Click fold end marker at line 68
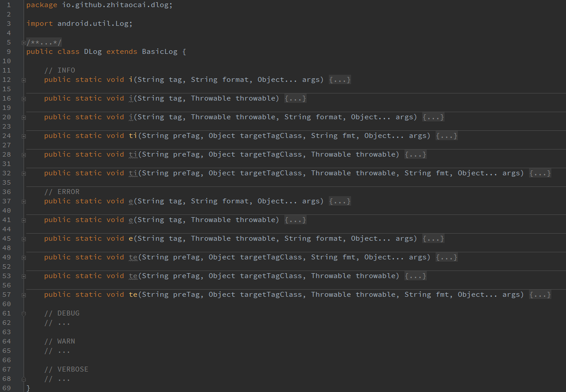Image resolution: width=566 pixels, height=392 pixels. click(x=24, y=379)
